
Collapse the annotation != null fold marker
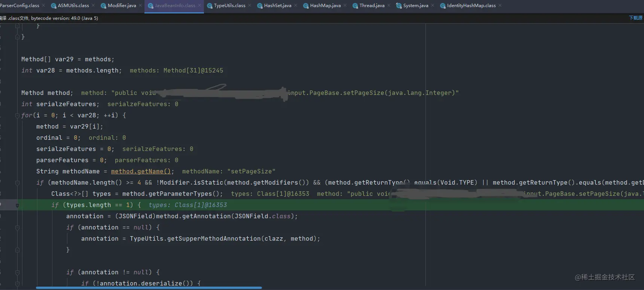(x=17, y=272)
